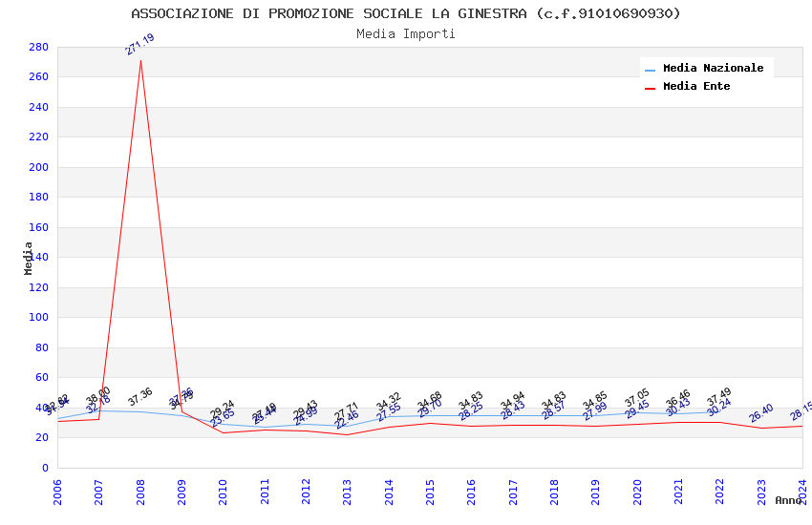
Task: Click the y-axis tick label 260
Action: (39, 76)
